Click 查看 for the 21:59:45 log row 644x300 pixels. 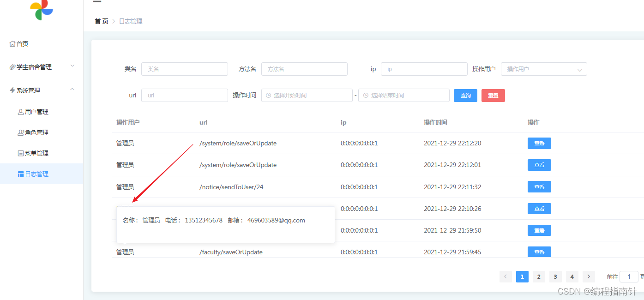(539, 252)
